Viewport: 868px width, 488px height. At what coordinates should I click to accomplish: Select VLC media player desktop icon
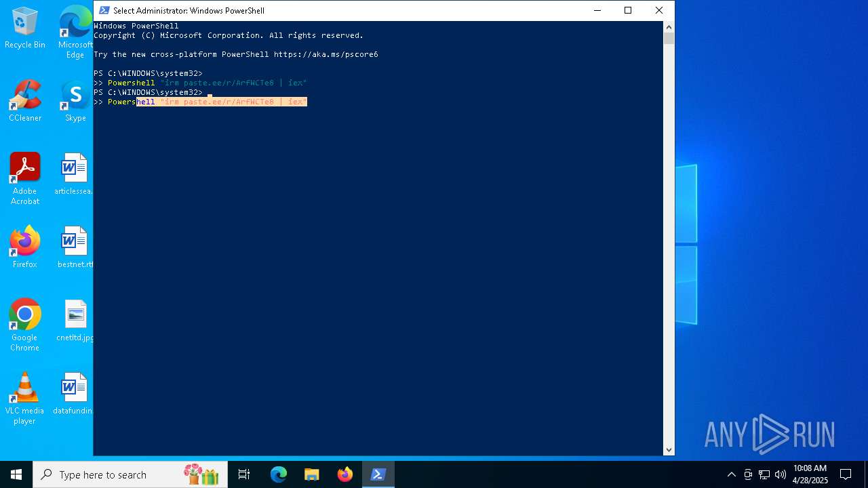tap(25, 399)
